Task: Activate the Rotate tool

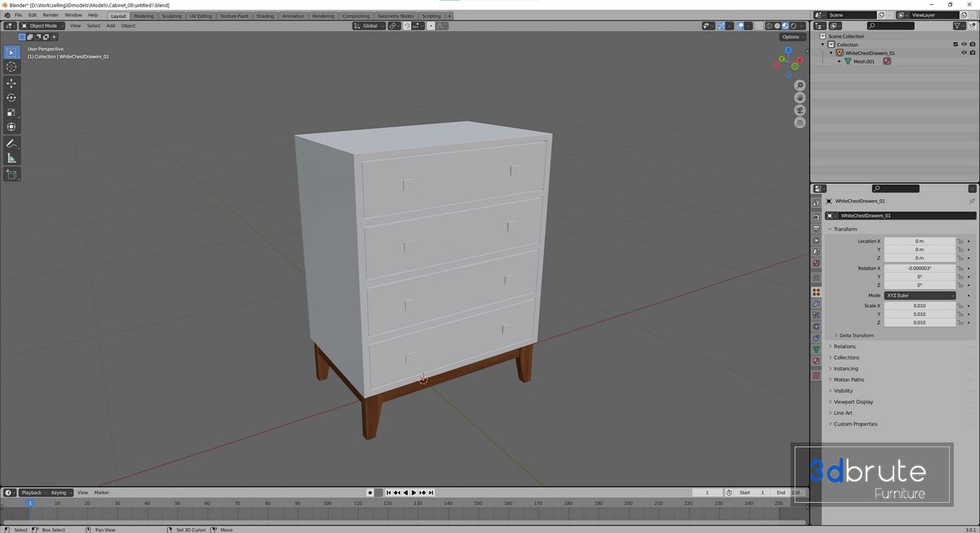Action: point(11,98)
